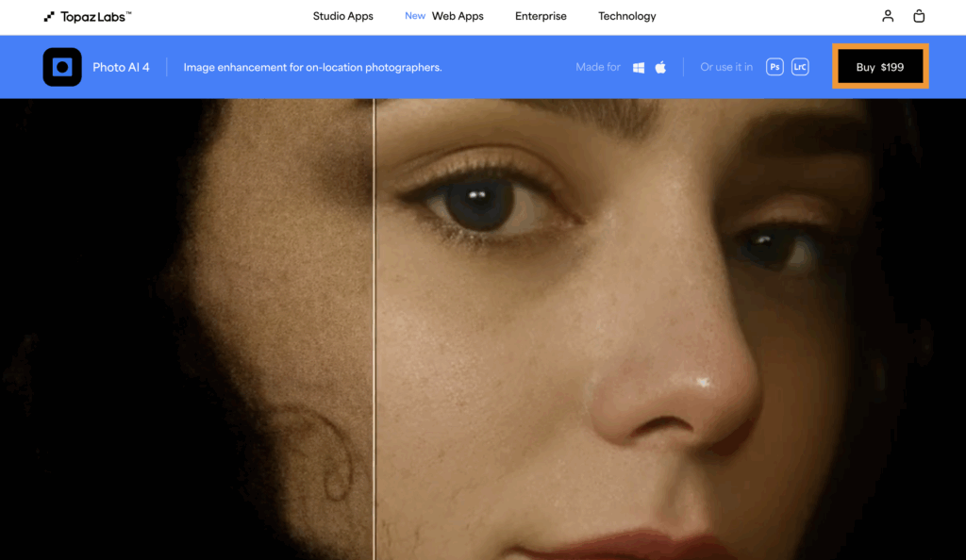The width and height of the screenshot is (966, 560).
Task: Click the Photo AI 4 product name
Action: 121,67
